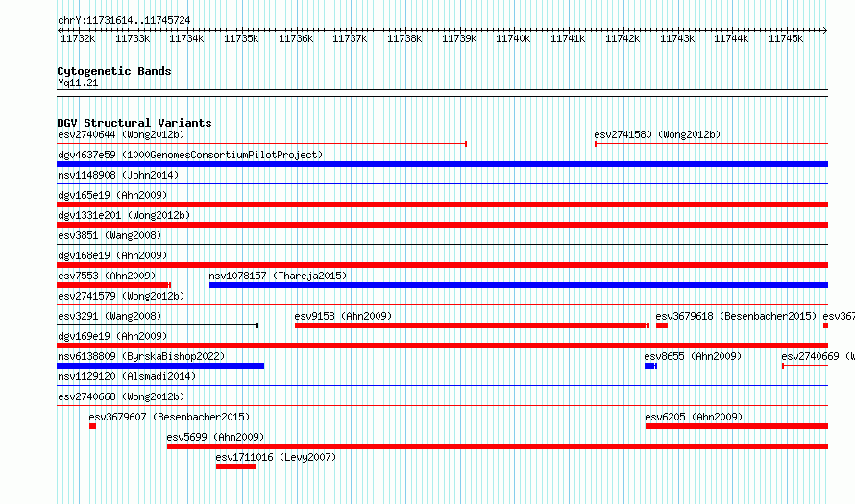Click the 11739k ruler position

click(459, 38)
